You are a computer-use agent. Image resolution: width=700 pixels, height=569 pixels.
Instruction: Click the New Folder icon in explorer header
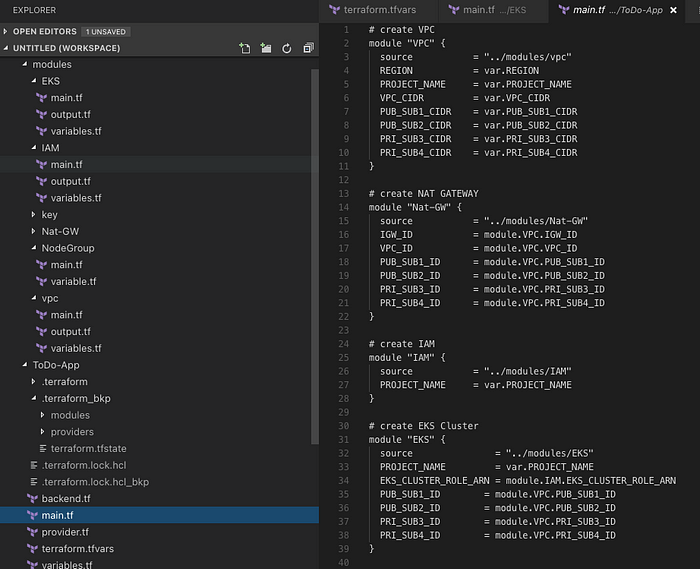(266, 48)
